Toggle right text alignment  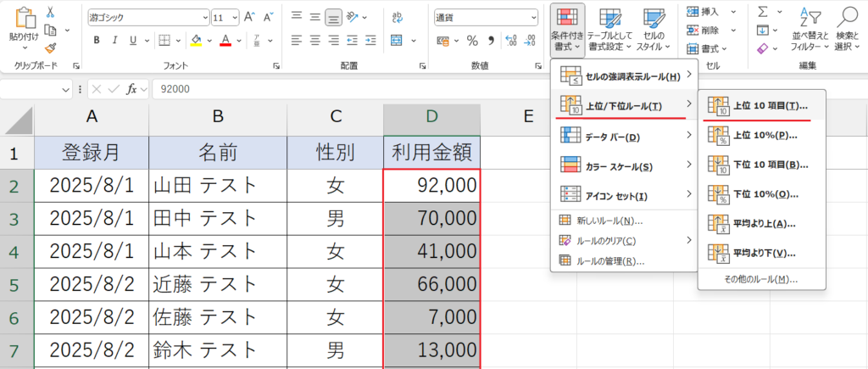pos(333,40)
